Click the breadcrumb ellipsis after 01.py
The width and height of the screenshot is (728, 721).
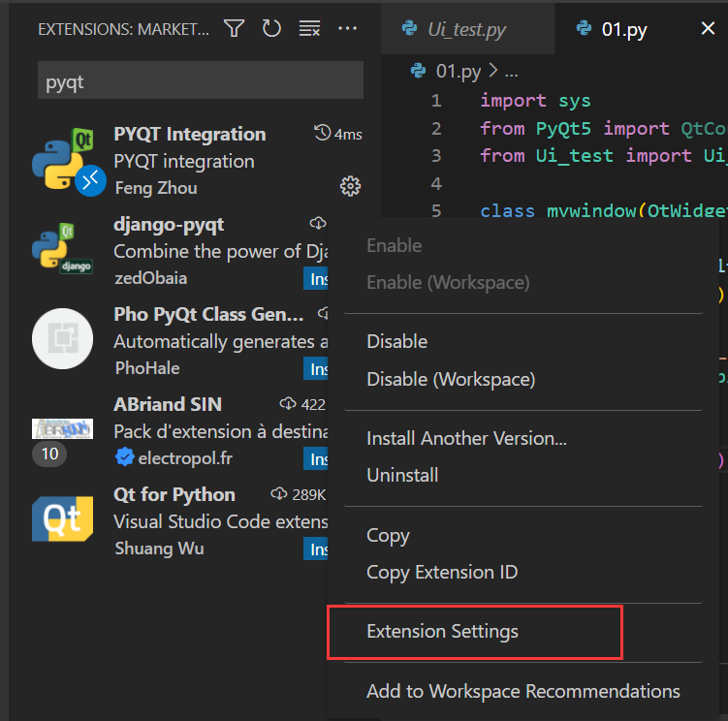point(512,73)
